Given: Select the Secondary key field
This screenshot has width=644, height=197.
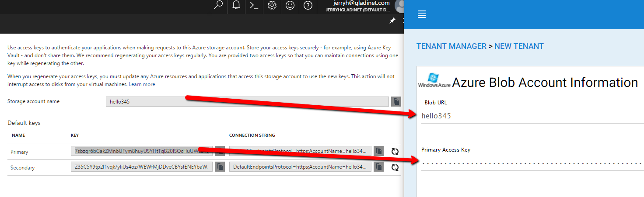Looking at the screenshot, I should point(142,167).
